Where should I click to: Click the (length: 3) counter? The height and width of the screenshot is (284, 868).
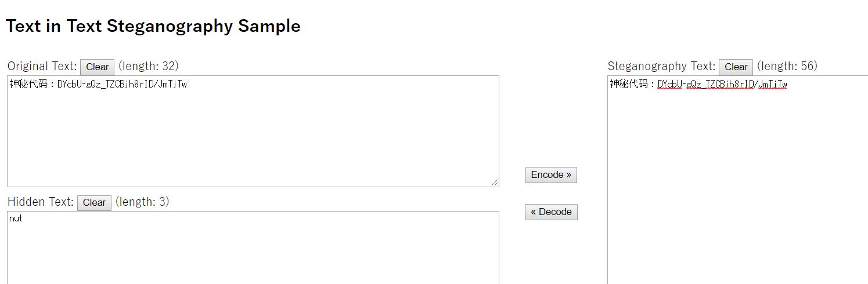point(142,202)
